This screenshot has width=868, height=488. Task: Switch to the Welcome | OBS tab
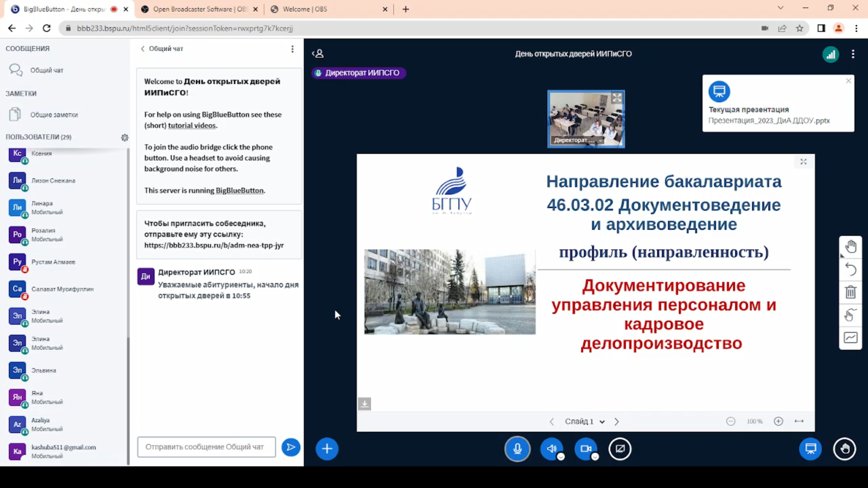click(305, 9)
